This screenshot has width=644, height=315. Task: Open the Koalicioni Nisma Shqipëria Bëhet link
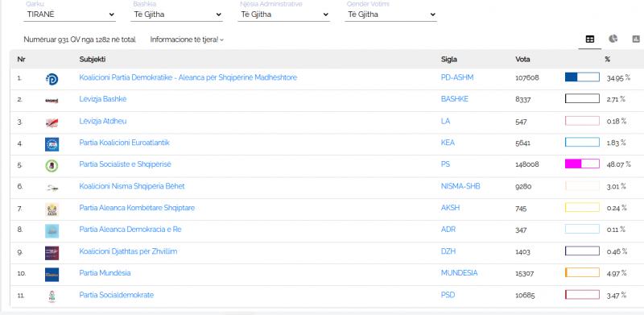point(132,186)
